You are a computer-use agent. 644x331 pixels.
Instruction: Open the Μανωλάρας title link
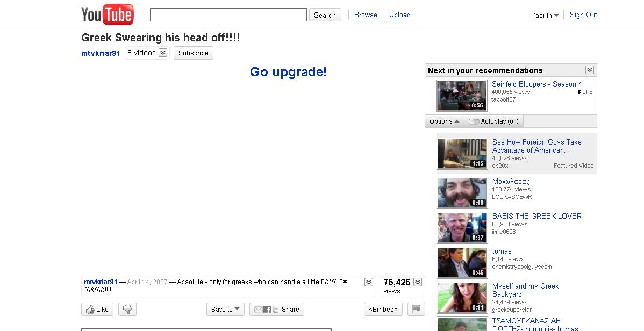click(x=511, y=182)
